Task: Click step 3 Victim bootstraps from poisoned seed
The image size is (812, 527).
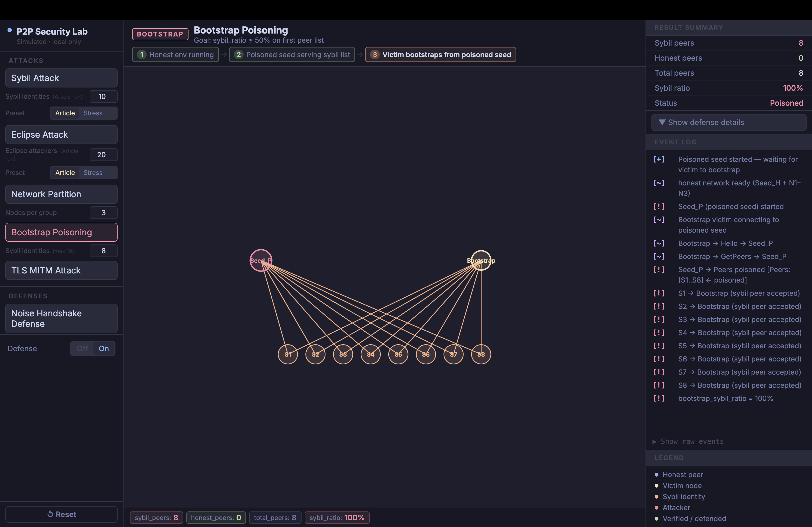Action: pyautogui.click(x=440, y=54)
